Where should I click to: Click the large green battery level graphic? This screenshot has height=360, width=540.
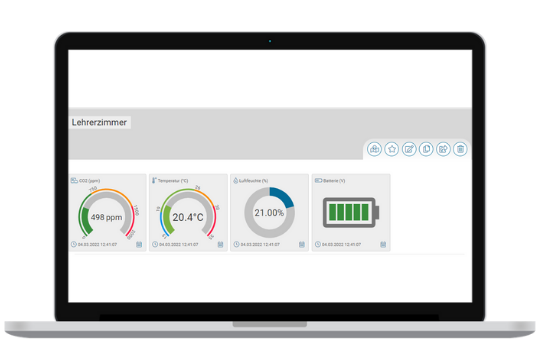(x=351, y=212)
